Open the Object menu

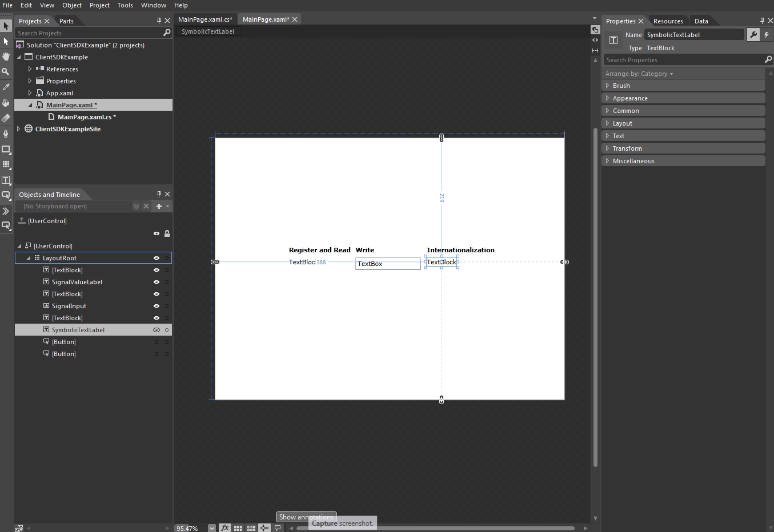tap(72, 5)
